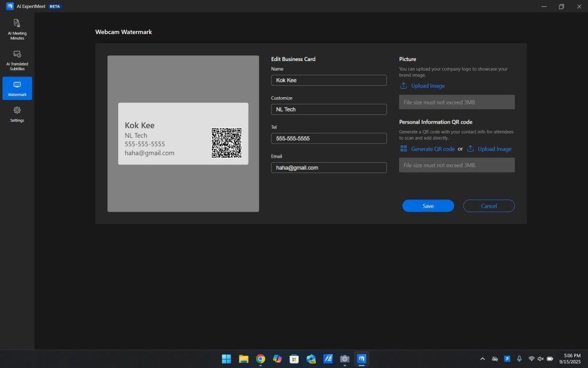Viewport: 588px width, 368px height.
Task: Click the battery icon in the tray
Action: tap(550, 359)
